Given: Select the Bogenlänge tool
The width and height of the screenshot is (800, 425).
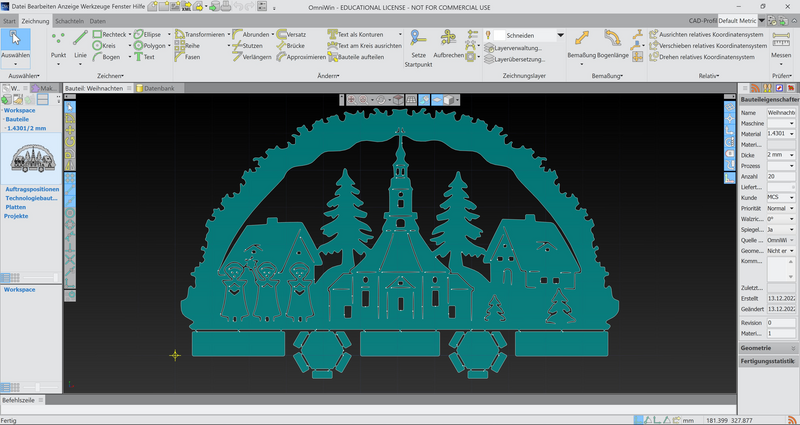Looking at the screenshot, I should (613, 38).
